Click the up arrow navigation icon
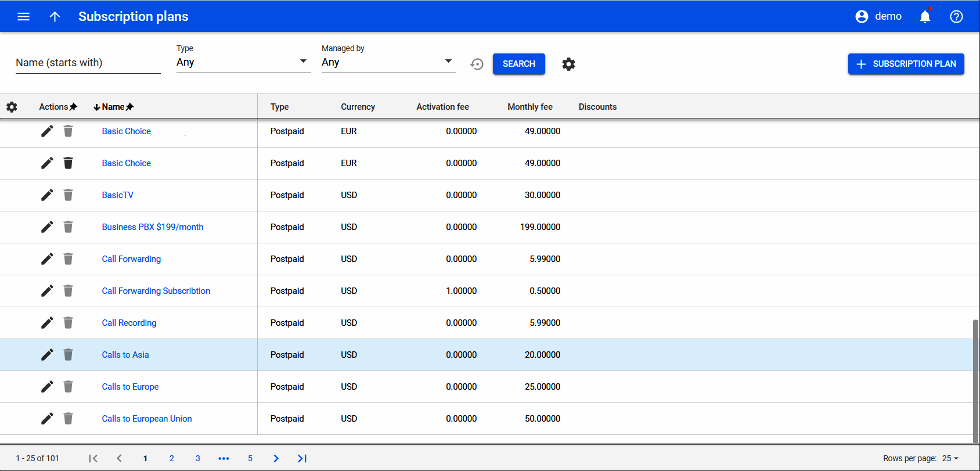The image size is (980, 471). click(x=55, y=16)
